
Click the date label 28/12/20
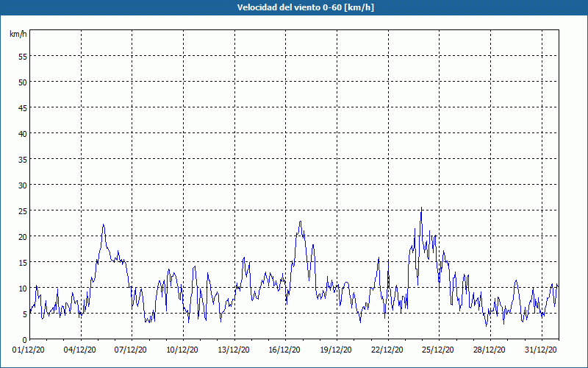tap(489, 350)
